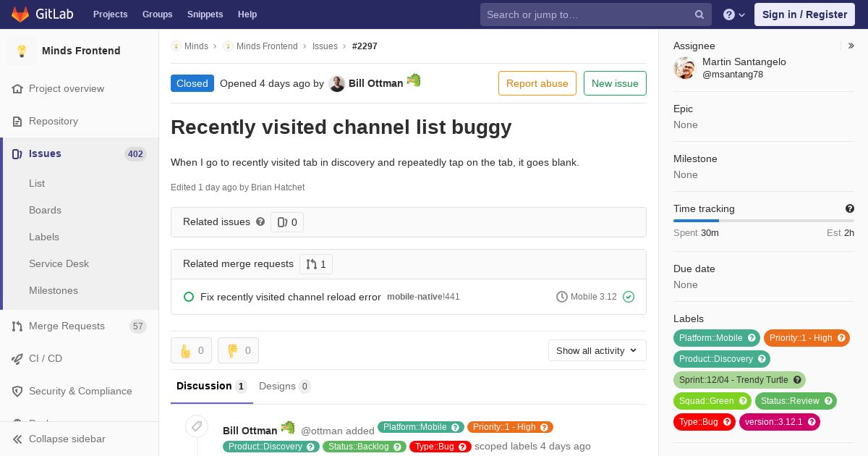The image size is (868, 456).
Task: Click Bill Ottman author name in header
Action: click(x=376, y=83)
